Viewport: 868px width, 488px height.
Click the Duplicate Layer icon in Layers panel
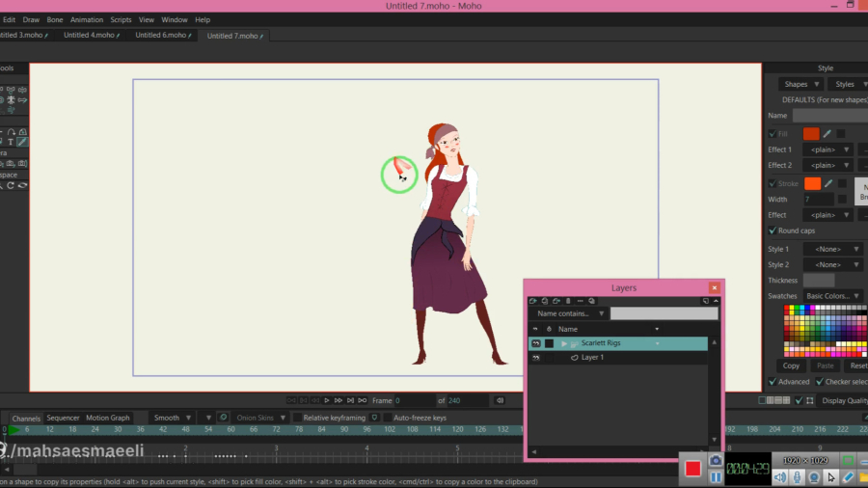point(545,301)
